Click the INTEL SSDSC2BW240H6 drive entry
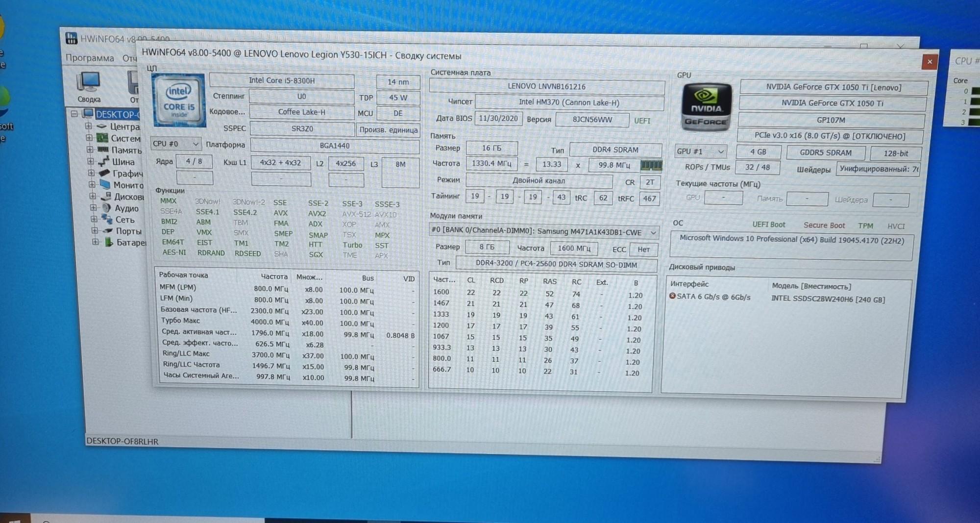The image size is (980, 523). pyautogui.click(x=828, y=299)
